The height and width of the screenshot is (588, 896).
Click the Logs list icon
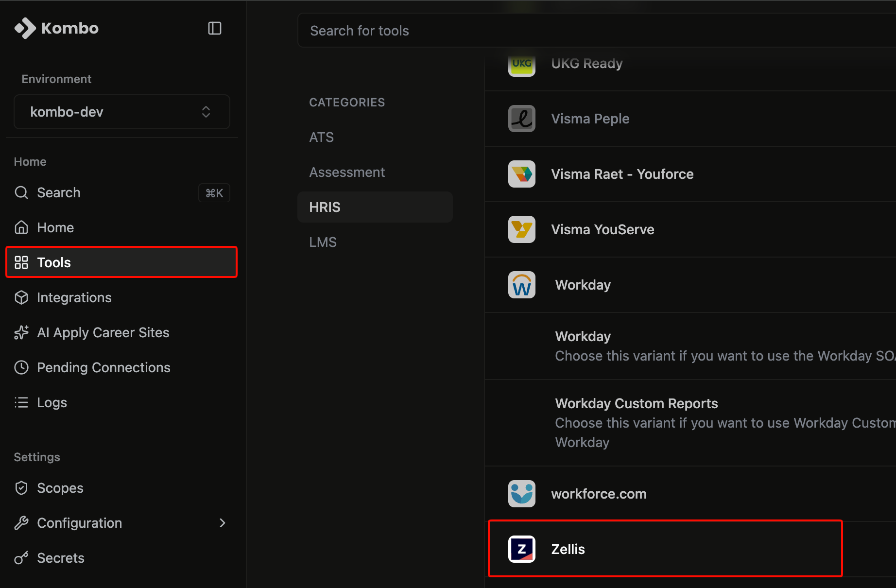pyautogui.click(x=21, y=402)
